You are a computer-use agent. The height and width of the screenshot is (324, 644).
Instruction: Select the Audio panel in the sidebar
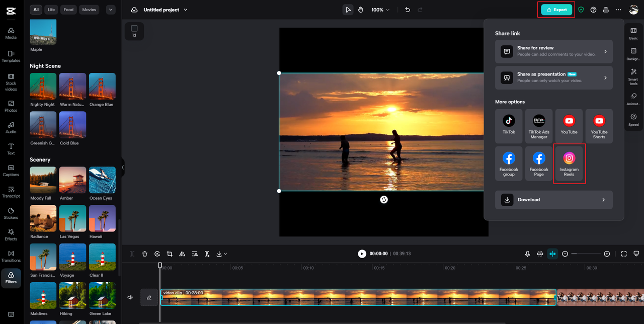[11, 128]
